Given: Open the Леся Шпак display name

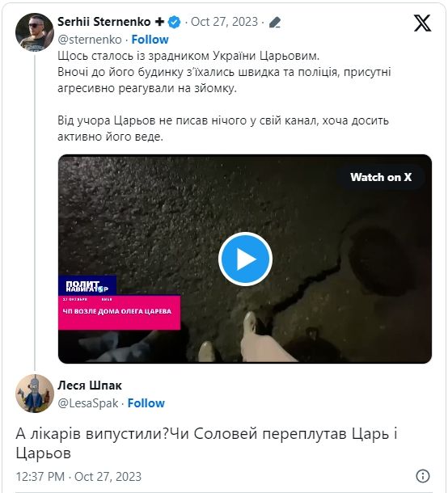Looking at the screenshot, I should coord(90,386).
